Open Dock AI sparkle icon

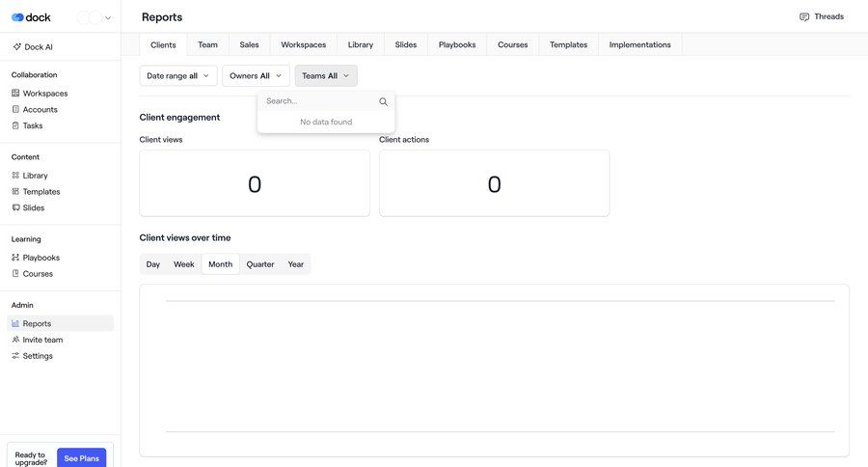[16, 47]
